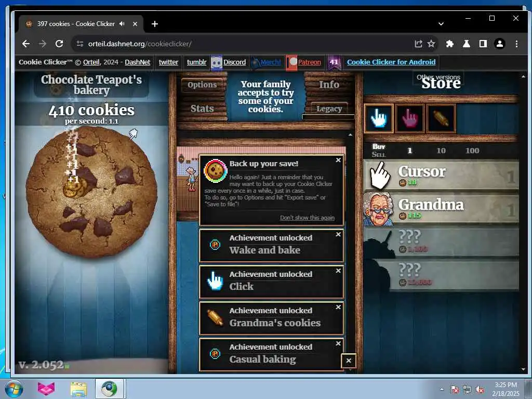Buy the pink carpal tunnel cursor upgrade
532x399 pixels.
tap(410, 118)
